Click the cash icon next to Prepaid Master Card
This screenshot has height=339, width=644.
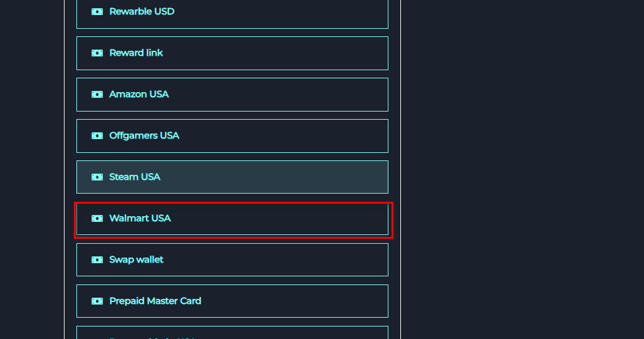(x=97, y=301)
